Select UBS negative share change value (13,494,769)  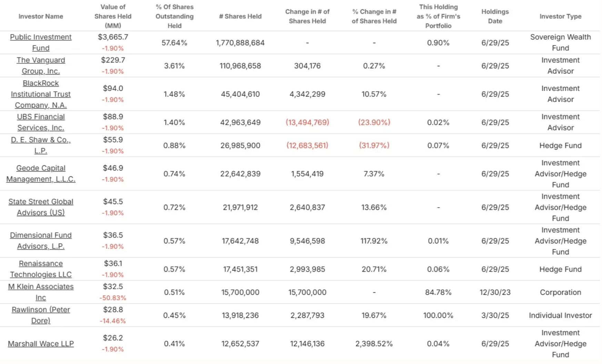307,122
